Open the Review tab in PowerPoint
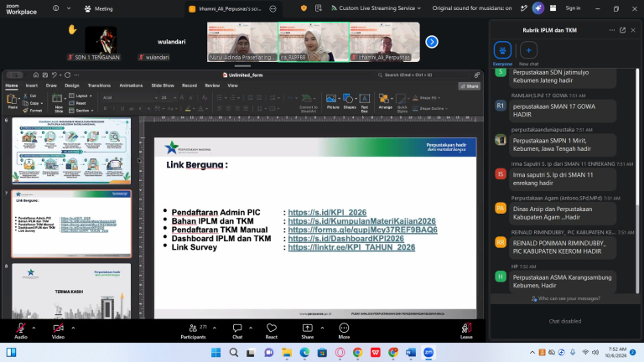 pyautogui.click(x=212, y=85)
